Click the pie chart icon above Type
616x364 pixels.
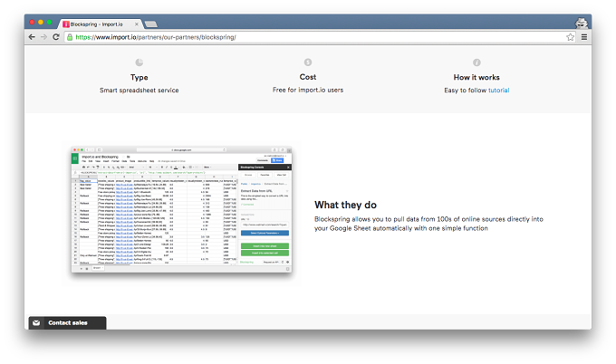pyautogui.click(x=140, y=62)
